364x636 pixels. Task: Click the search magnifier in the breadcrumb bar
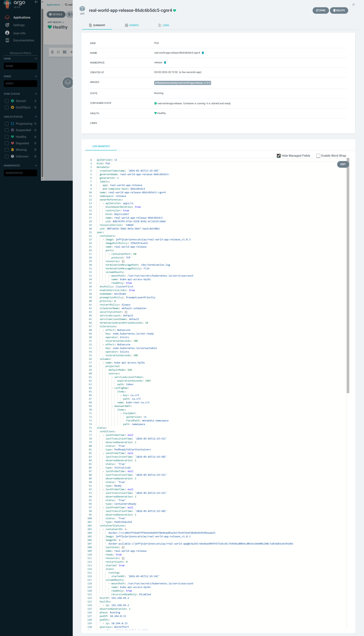pyautogui.click(x=66, y=5)
